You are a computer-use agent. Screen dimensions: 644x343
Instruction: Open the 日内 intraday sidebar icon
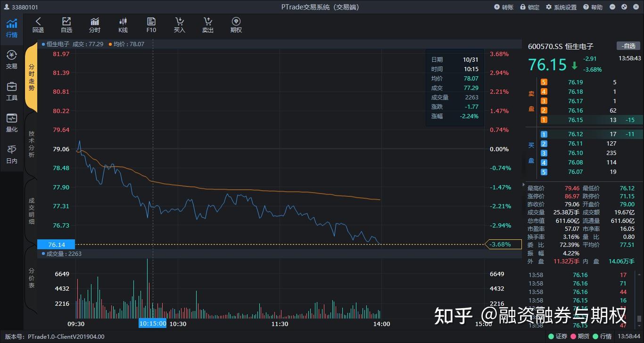(11, 155)
